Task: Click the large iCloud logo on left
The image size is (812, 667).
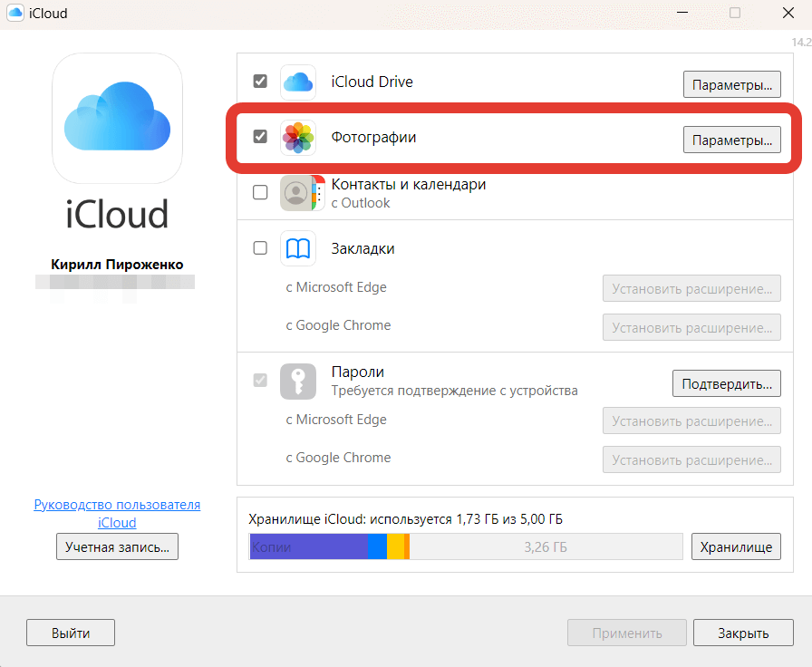Action: click(118, 119)
